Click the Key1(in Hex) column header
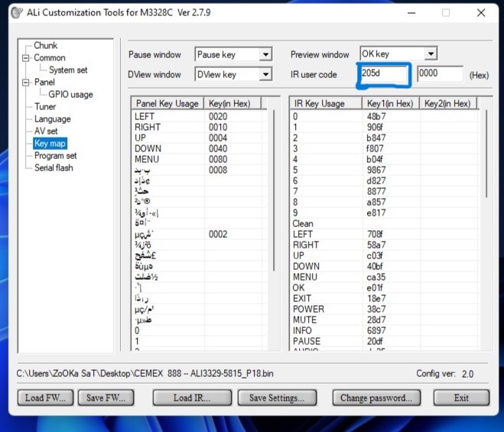This screenshot has width=504, height=432. pos(391,103)
